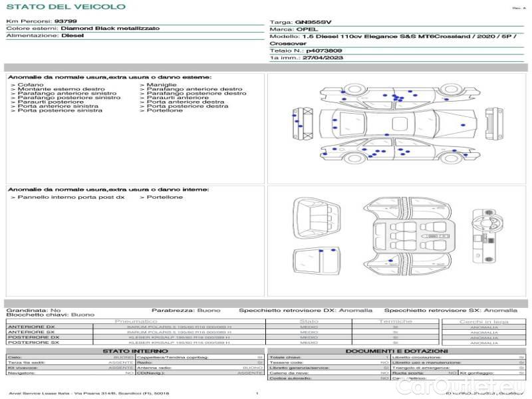Select the Cofano anomaly entry
Image resolution: width=532 pixels, height=399 pixels.
point(31,85)
